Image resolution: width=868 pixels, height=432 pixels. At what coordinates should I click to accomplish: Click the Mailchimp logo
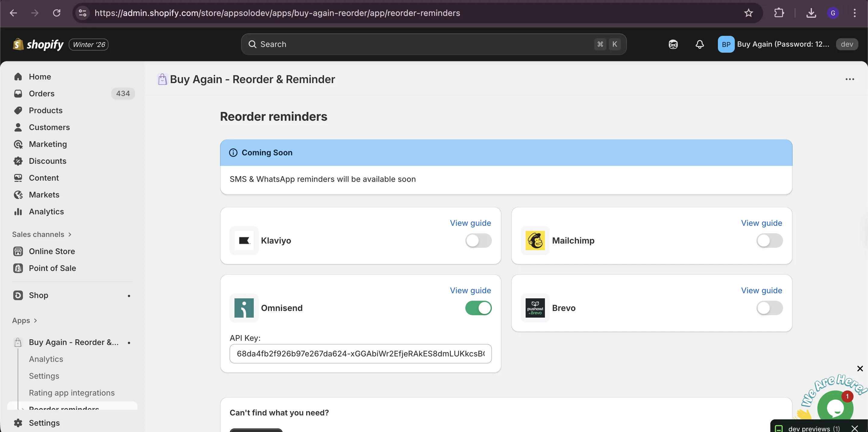535,241
